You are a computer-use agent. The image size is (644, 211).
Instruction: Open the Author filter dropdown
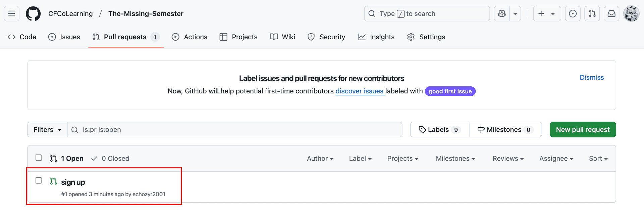[320, 159]
